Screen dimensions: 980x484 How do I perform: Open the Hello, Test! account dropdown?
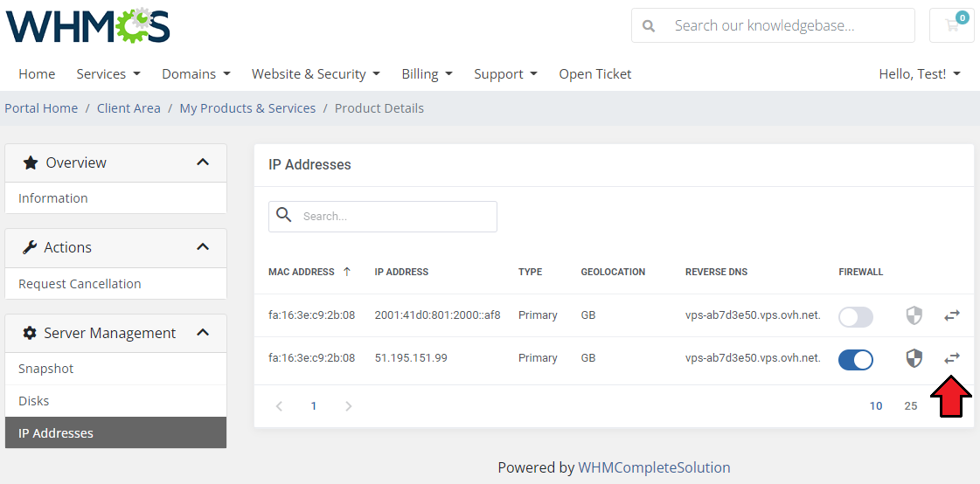click(x=920, y=73)
